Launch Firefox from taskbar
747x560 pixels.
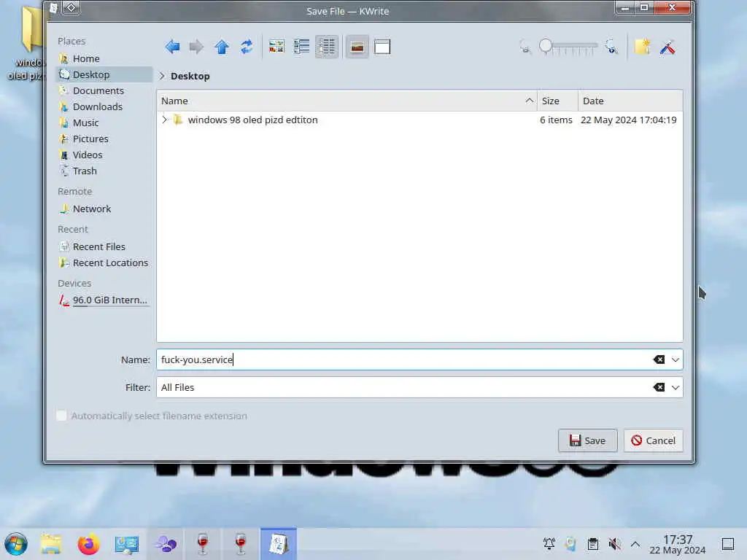pyautogui.click(x=88, y=544)
